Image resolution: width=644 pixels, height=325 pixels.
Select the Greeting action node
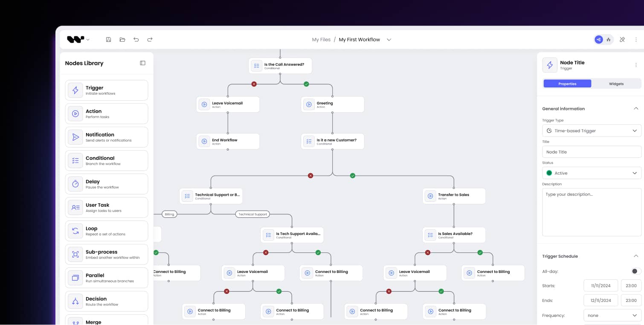pyautogui.click(x=333, y=104)
